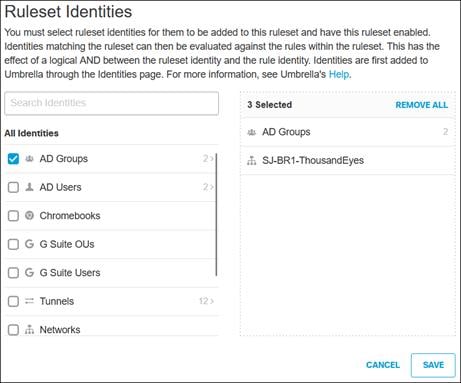The width and height of the screenshot is (461, 383).
Task: Check the Tunnels checkbox
Action: [x=13, y=301]
